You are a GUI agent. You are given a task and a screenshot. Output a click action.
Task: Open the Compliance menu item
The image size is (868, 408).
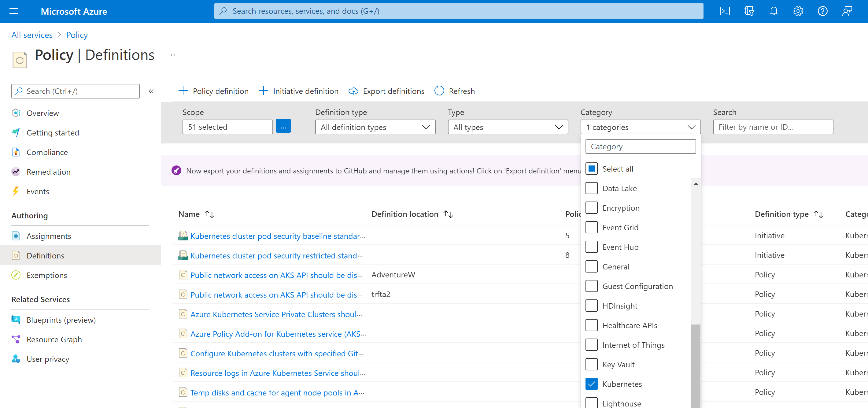point(47,152)
